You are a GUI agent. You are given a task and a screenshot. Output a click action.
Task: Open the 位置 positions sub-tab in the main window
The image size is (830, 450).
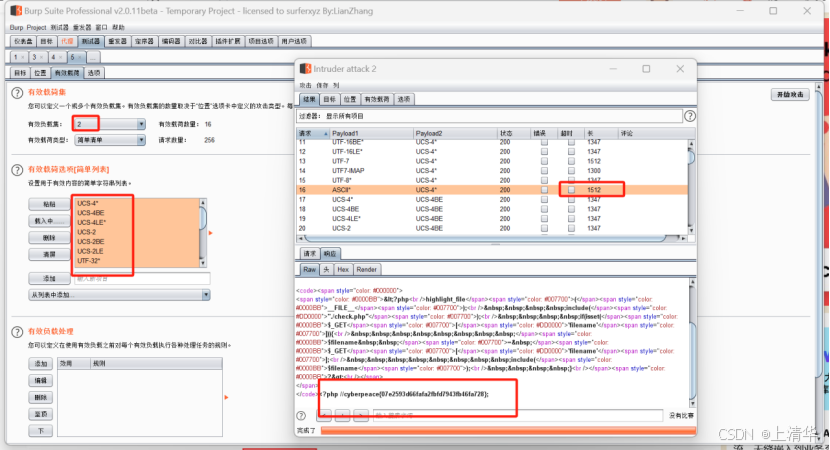coord(40,73)
